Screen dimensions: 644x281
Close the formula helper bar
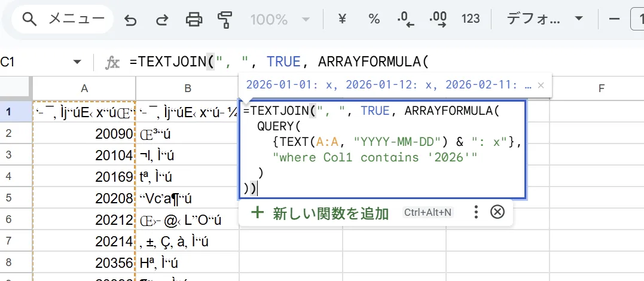click(x=498, y=212)
